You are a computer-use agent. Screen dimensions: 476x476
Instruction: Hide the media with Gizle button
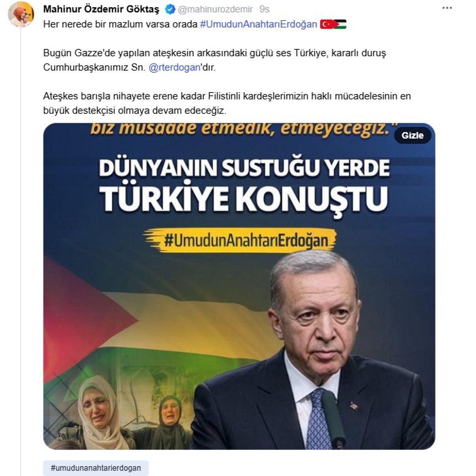click(x=413, y=135)
